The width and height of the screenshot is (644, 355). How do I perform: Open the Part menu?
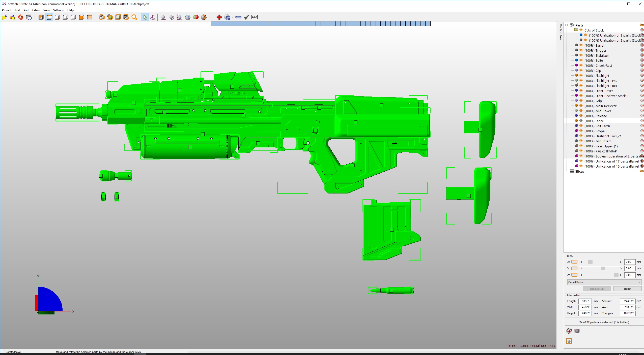(x=26, y=10)
